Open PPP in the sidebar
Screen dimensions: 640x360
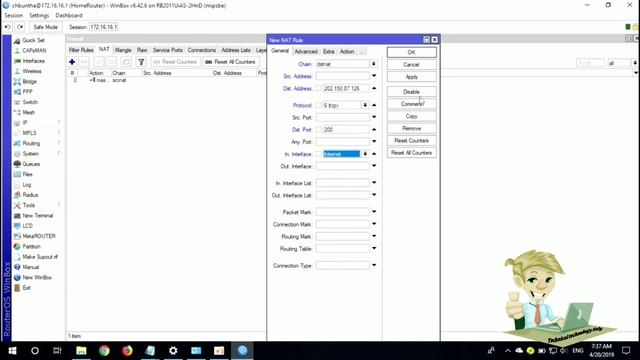pyautogui.click(x=27, y=92)
